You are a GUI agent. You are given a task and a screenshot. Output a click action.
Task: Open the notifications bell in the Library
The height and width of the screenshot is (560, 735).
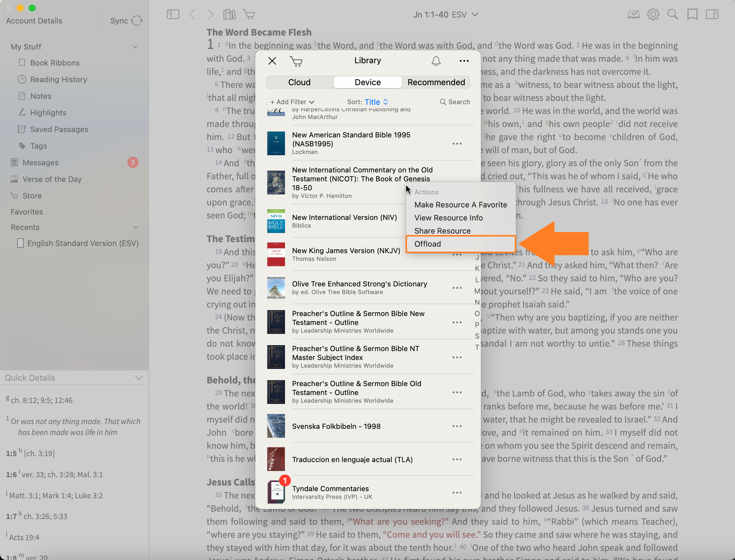click(436, 61)
